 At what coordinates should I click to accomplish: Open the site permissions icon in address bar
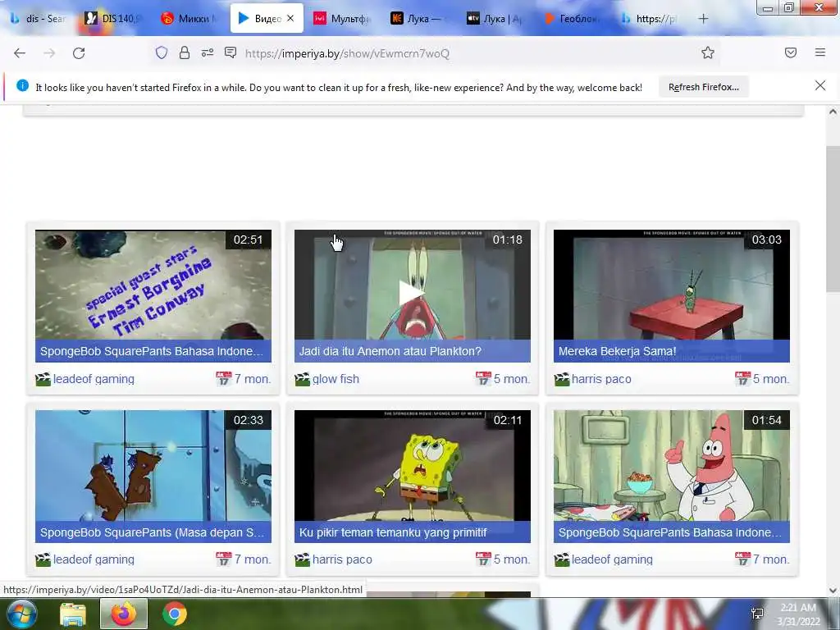click(x=208, y=52)
